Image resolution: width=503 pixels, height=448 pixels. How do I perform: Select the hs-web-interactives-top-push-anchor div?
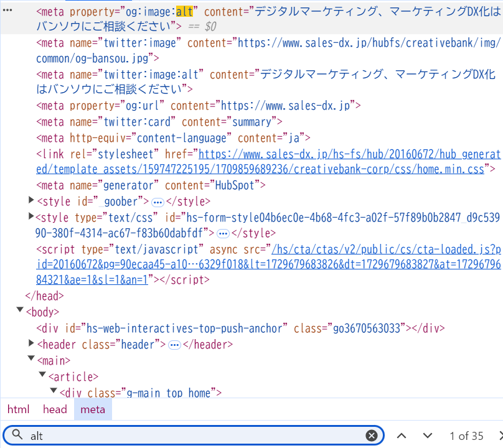(240, 329)
